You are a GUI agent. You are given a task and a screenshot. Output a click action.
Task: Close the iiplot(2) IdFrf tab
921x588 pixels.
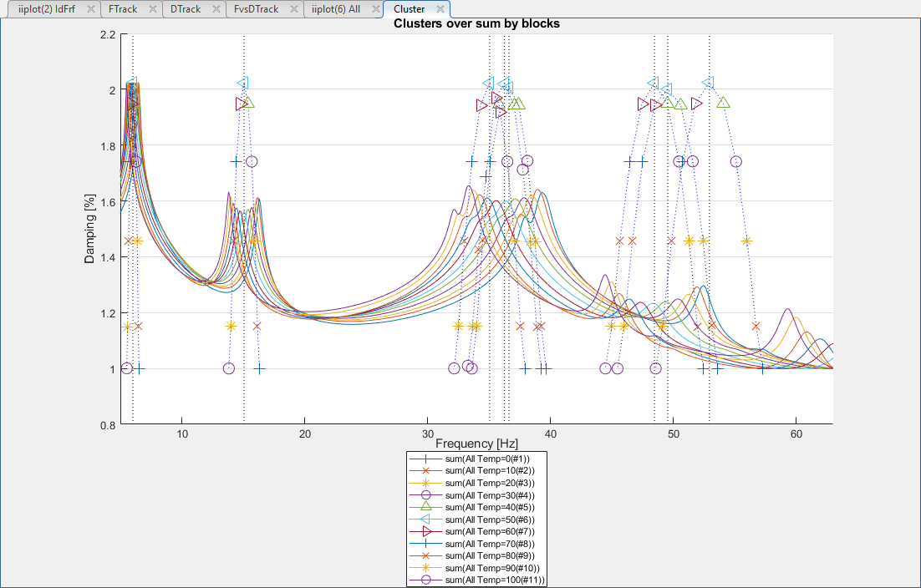pyautogui.click(x=90, y=9)
